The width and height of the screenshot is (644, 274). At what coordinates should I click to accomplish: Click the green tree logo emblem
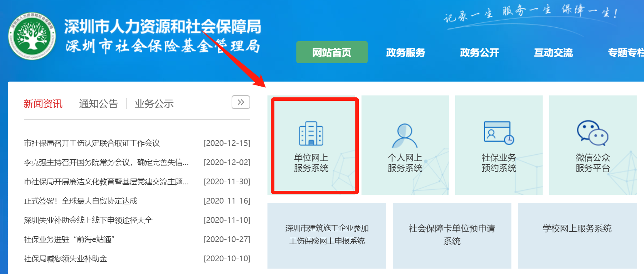point(32,36)
